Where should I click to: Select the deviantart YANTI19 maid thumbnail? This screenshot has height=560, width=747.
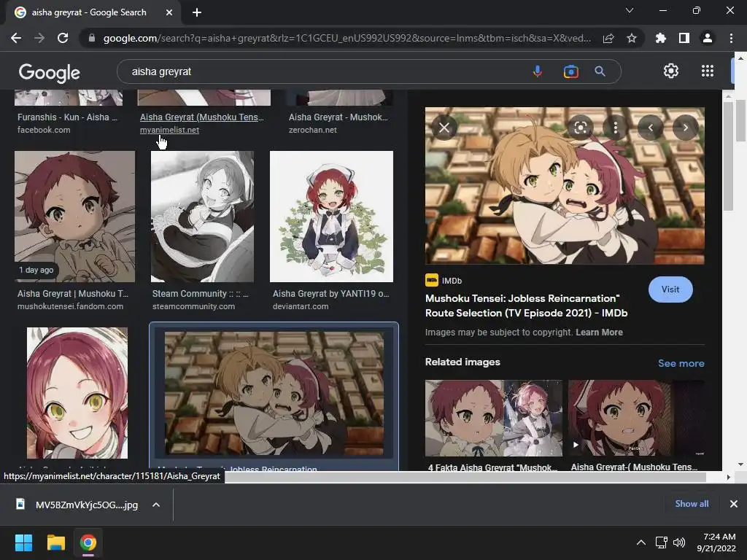(332, 217)
